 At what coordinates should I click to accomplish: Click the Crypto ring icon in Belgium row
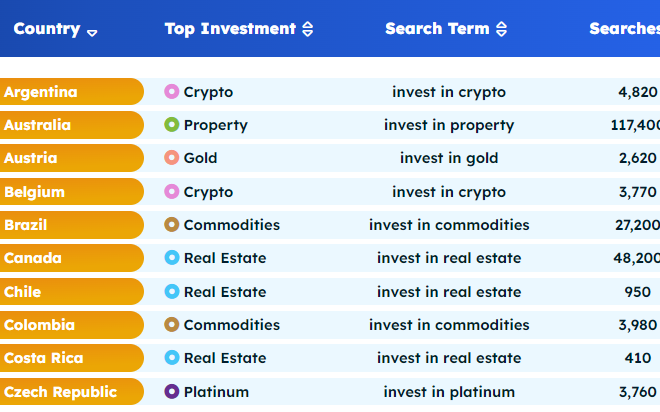171,192
